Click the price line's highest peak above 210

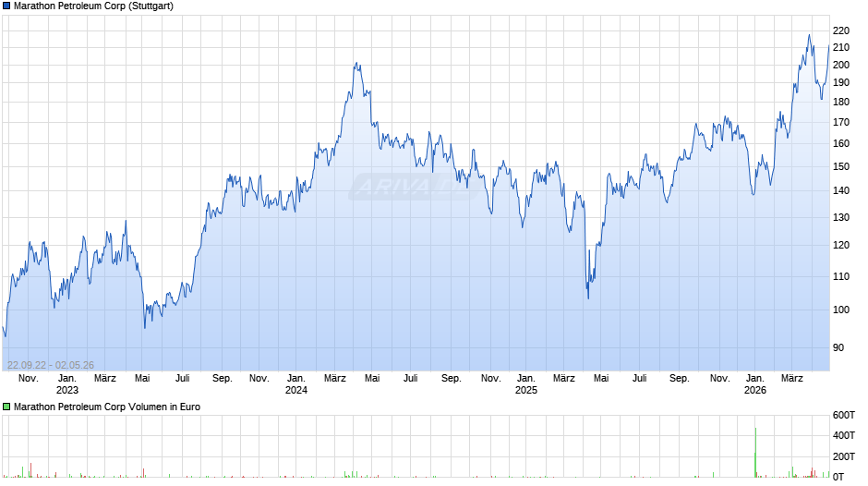pyautogui.click(x=809, y=35)
